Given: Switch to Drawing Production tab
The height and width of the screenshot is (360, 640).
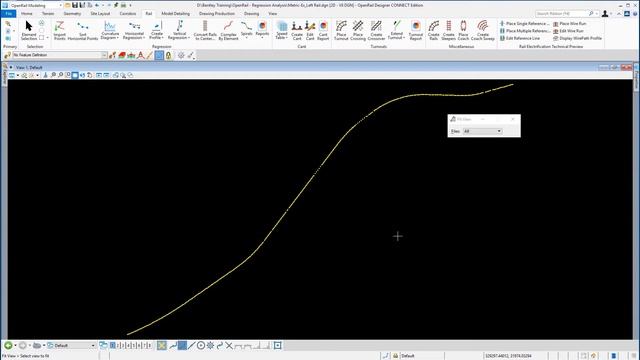Looking at the screenshot, I should 217,13.
